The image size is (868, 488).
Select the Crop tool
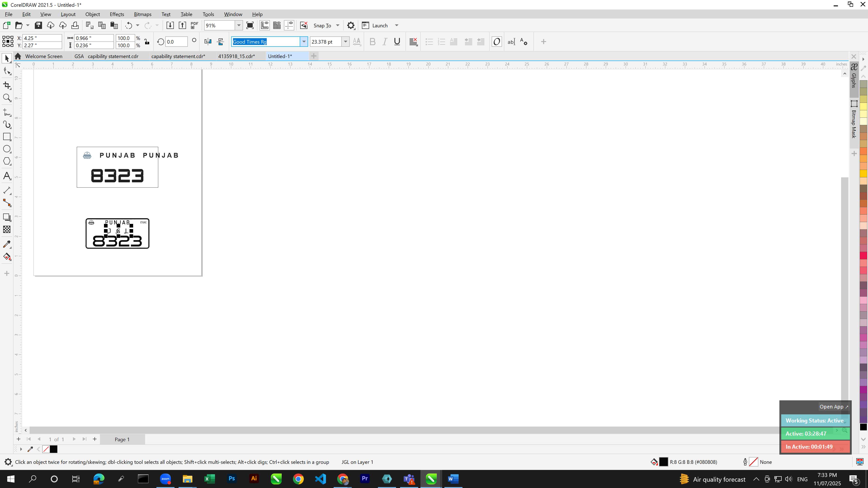pyautogui.click(x=7, y=85)
